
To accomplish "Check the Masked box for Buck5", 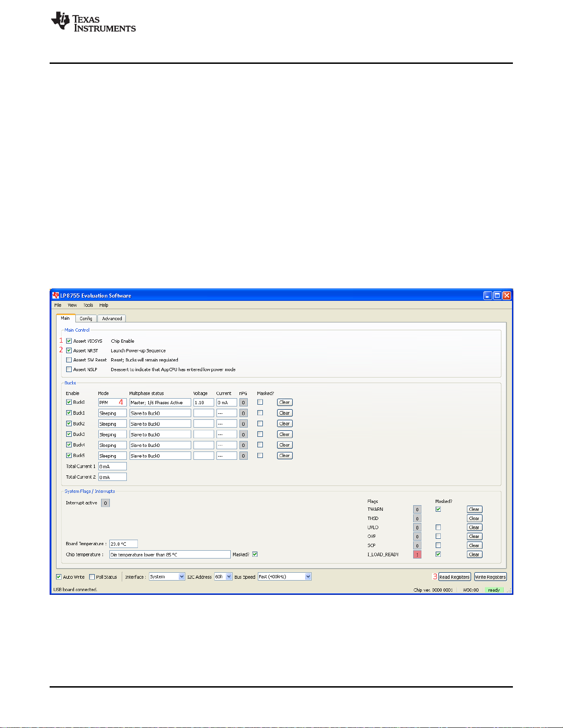I will pyautogui.click(x=260, y=456).
